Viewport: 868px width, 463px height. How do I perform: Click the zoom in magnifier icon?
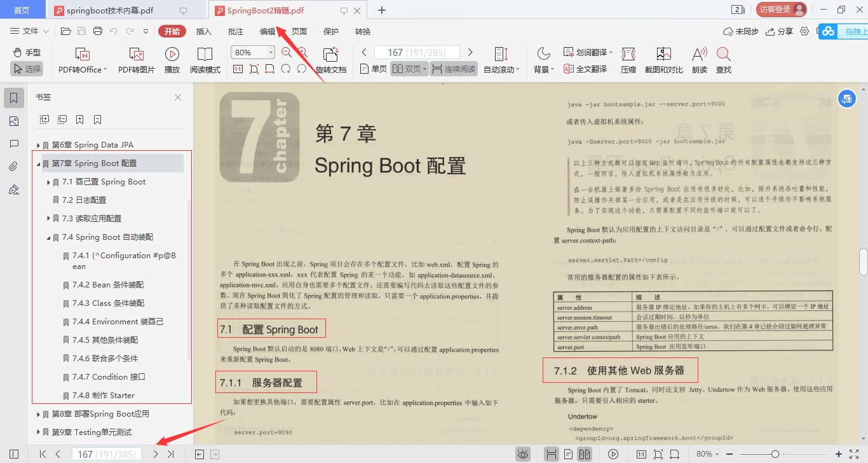click(x=302, y=52)
